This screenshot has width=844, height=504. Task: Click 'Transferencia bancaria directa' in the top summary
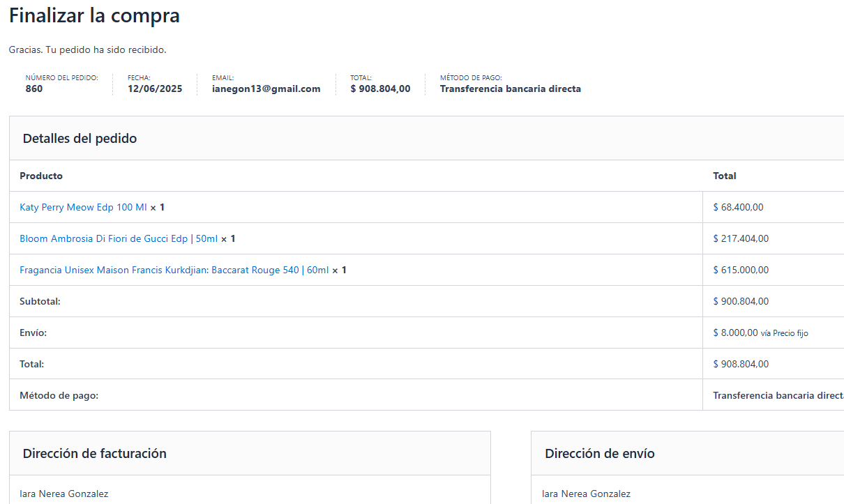click(x=510, y=89)
